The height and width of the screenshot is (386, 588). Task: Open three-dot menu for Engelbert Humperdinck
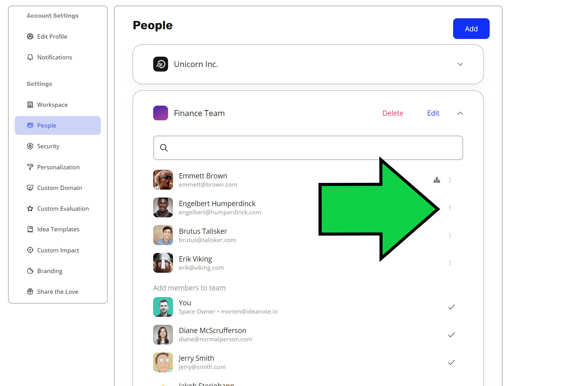pyautogui.click(x=450, y=208)
